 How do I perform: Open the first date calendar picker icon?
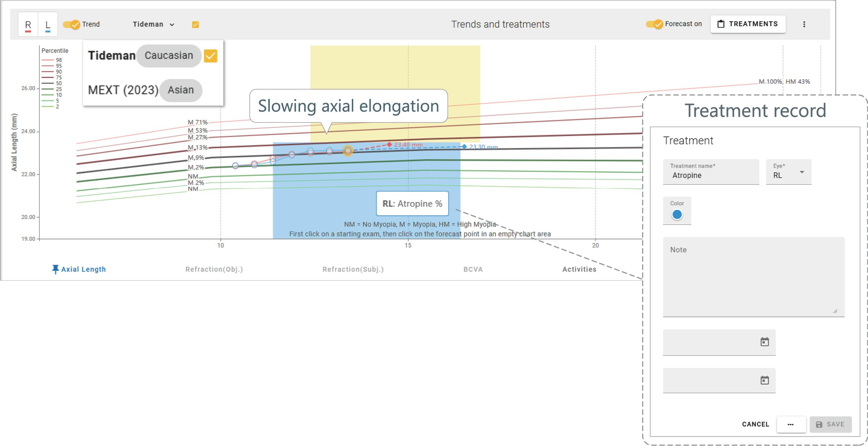765,342
